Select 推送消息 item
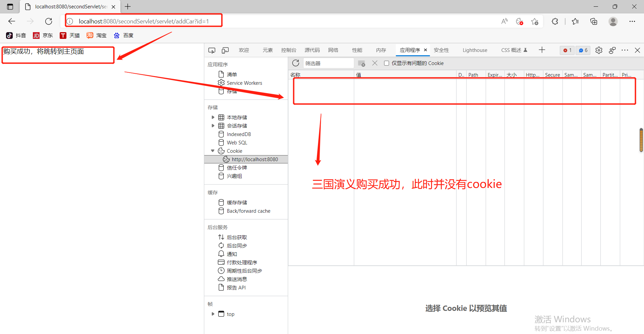Viewport: 644px width, 334px height. point(237,279)
